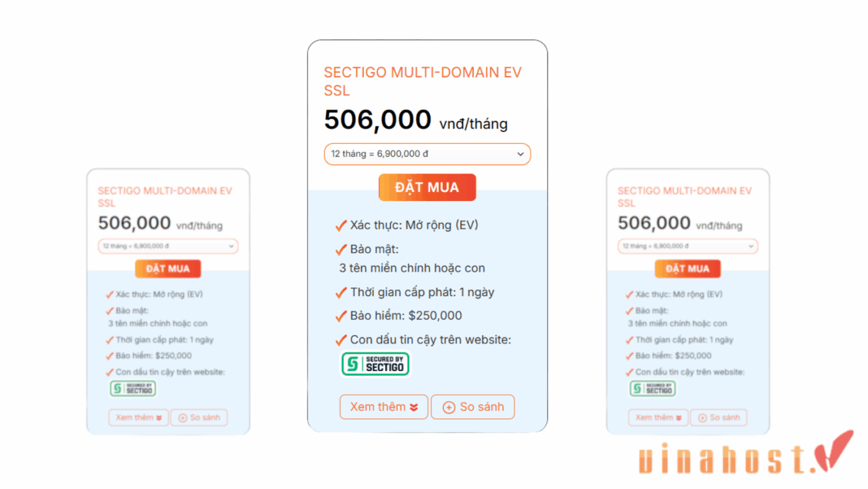Click checkmark beside "Con dấu tin cậy trên website"
Screen dimensions: 868x489
click(340, 340)
